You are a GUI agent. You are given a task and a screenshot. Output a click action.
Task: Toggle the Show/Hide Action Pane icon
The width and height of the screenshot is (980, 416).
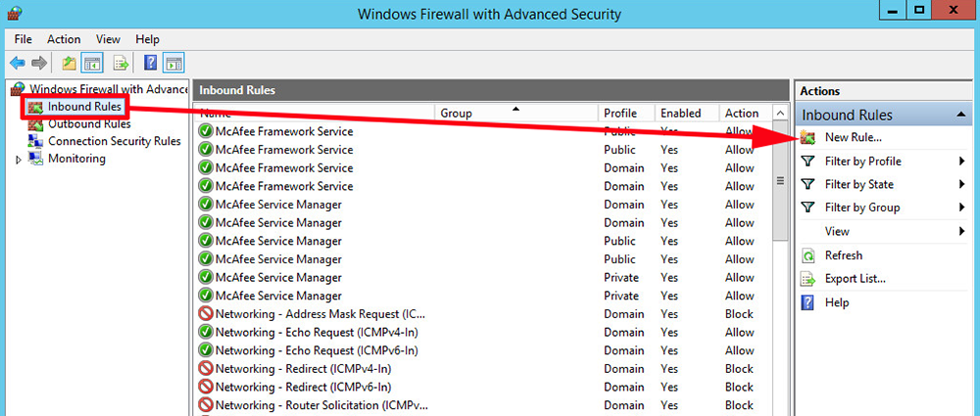pyautogui.click(x=173, y=63)
